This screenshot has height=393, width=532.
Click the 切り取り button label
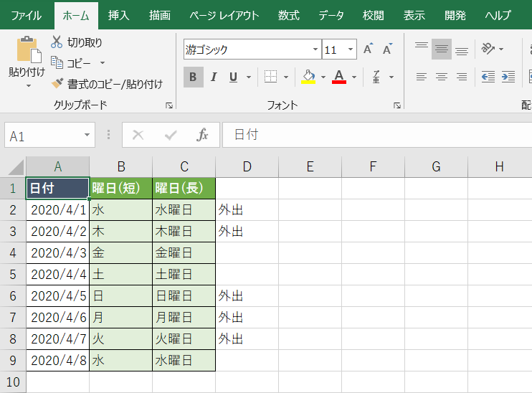[85, 42]
